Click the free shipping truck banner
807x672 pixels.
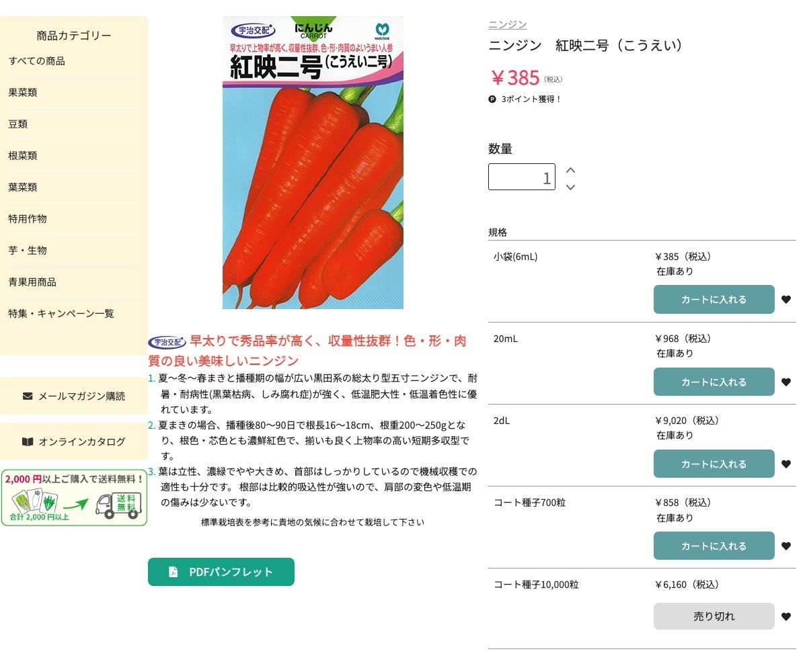tap(74, 497)
